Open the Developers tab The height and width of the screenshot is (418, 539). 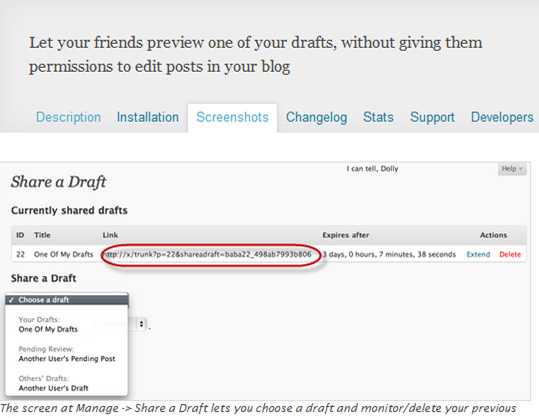pyautogui.click(x=502, y=118)
